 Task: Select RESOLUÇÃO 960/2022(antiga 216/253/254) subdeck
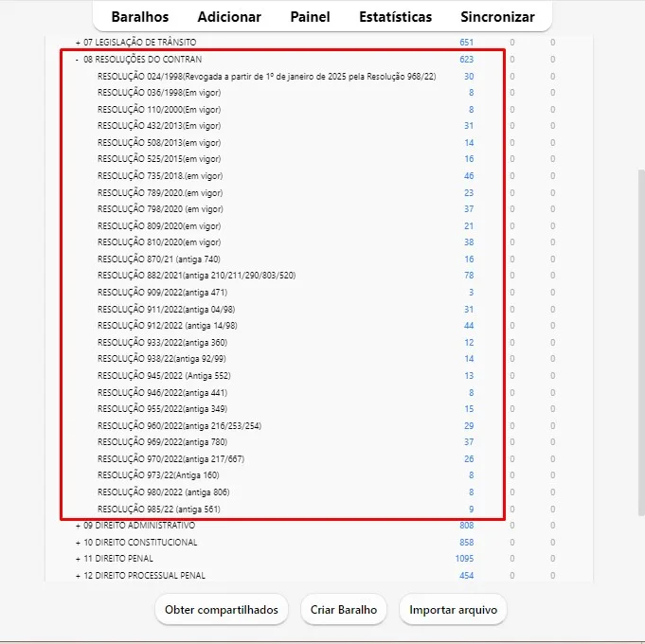click(x=179, y=425)
